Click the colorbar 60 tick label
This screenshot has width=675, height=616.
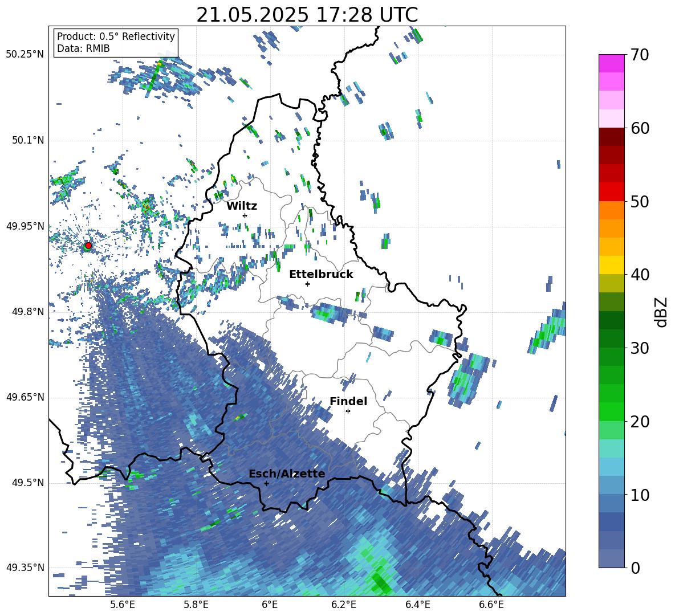tap(640, 128)
